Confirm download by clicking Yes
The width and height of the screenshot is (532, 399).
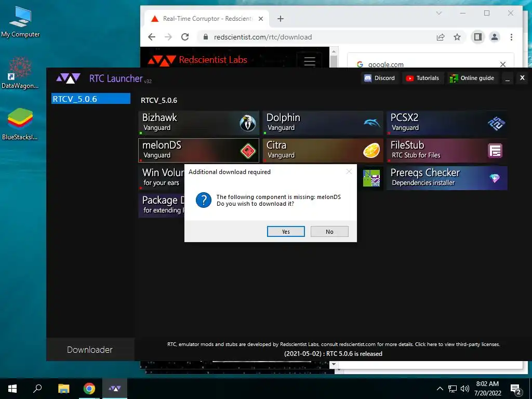[286, 231]
